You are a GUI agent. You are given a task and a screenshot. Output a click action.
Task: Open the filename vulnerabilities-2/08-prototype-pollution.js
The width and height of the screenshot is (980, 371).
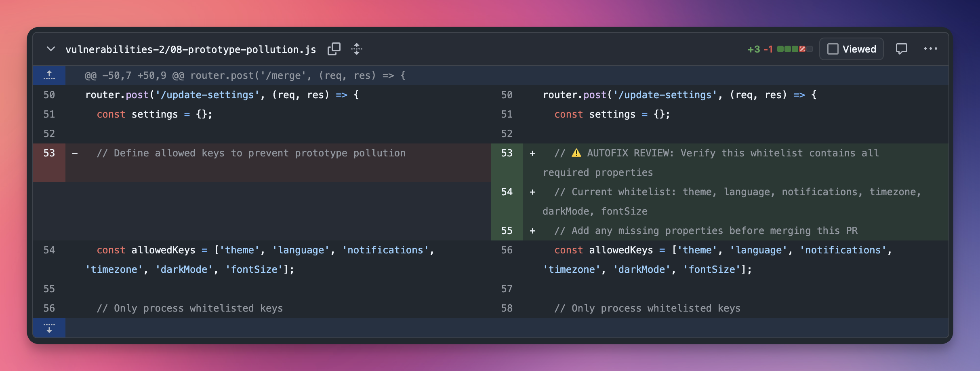(x=191, y=49)
